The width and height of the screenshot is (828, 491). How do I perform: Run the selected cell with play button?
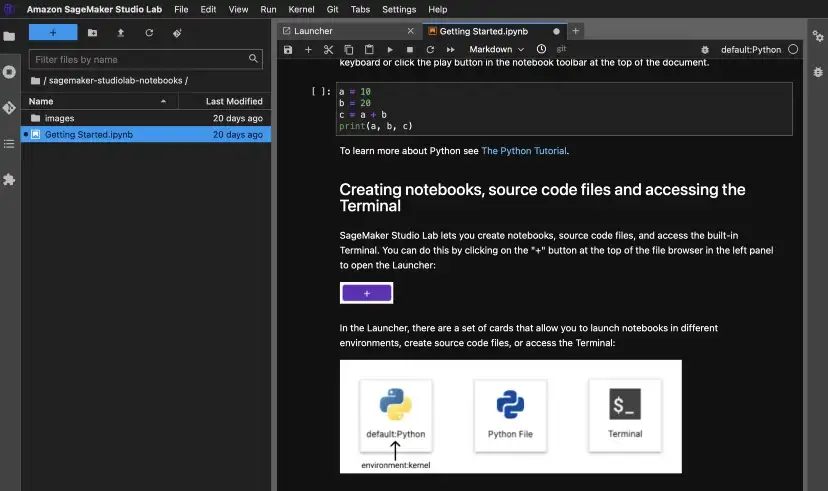tap(390, 50)
